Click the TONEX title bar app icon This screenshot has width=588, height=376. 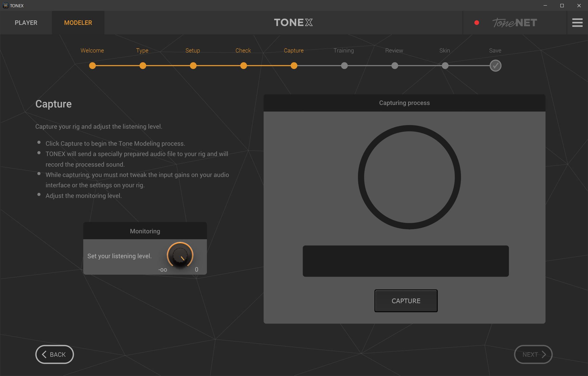click(x=5, y=6)
